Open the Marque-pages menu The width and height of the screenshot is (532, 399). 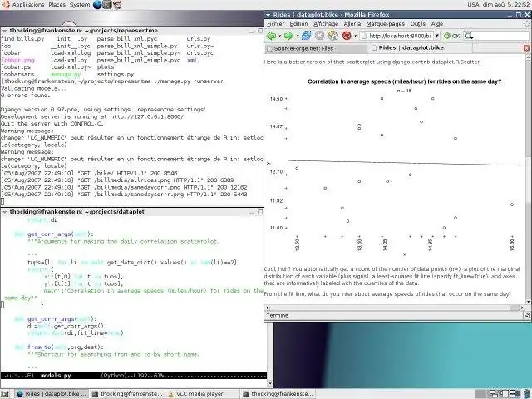(386, 24)
